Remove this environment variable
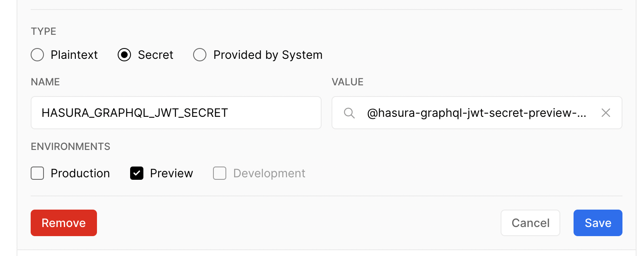The image size is (644, 256). pos(64,223)
